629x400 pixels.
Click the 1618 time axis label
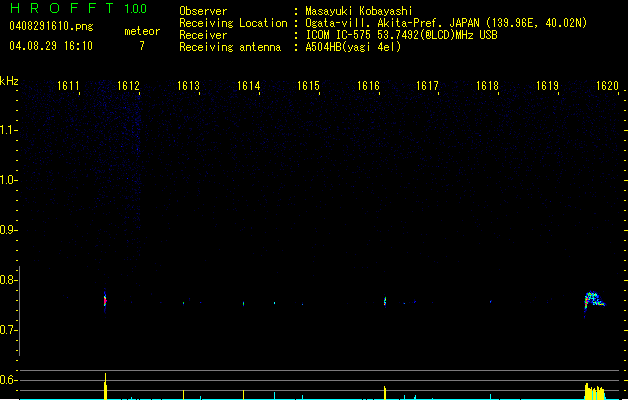pyautogui.click(x=487, y=86)
